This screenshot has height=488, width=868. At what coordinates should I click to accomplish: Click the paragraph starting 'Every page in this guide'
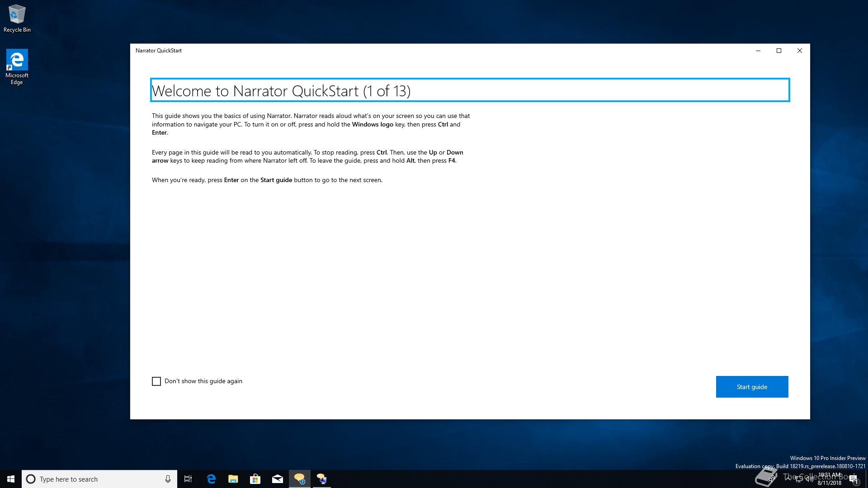coord(308,156)
